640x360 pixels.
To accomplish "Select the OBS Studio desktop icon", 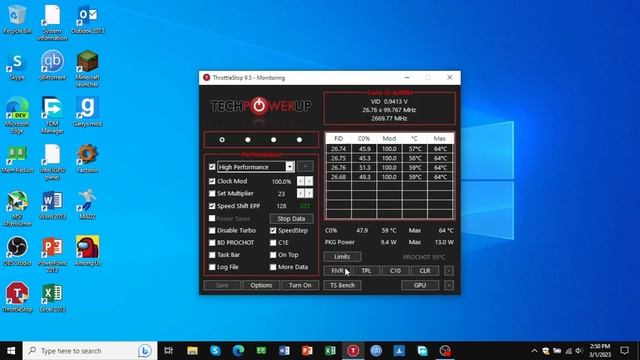I will pos(17,251).
